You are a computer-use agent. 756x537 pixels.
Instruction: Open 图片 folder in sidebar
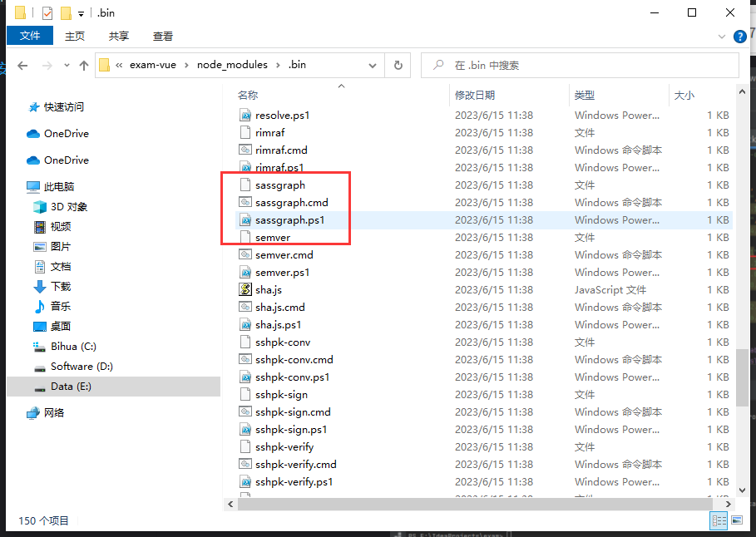(x=61, y=247)
